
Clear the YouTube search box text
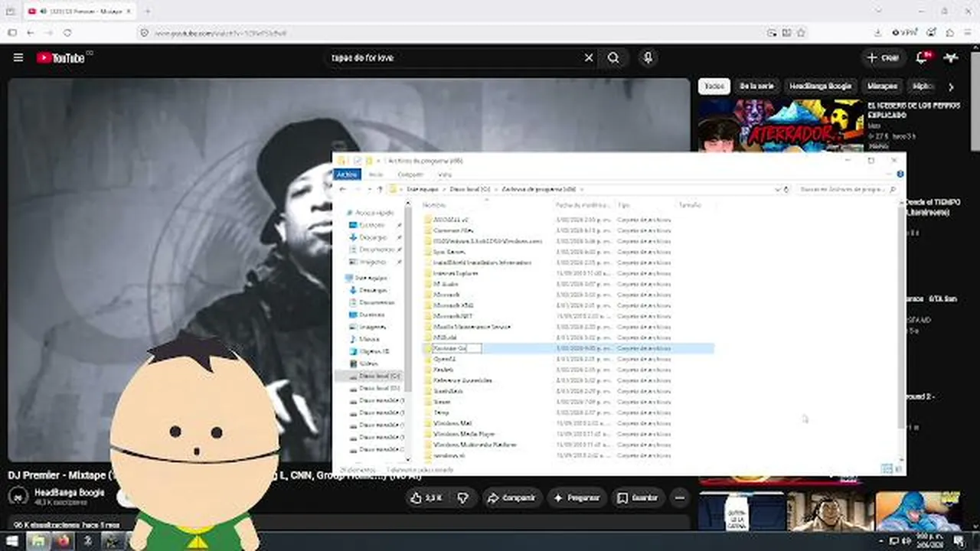589,57
